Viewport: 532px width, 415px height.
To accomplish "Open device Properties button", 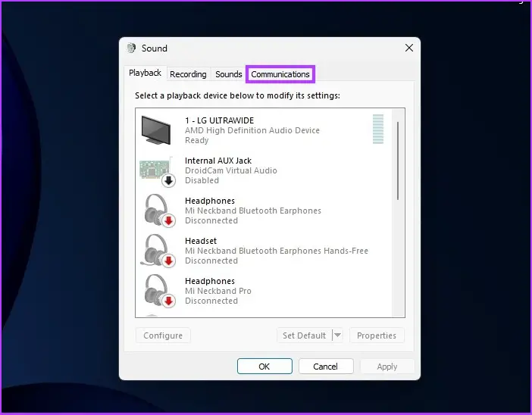I will point(377,335).
